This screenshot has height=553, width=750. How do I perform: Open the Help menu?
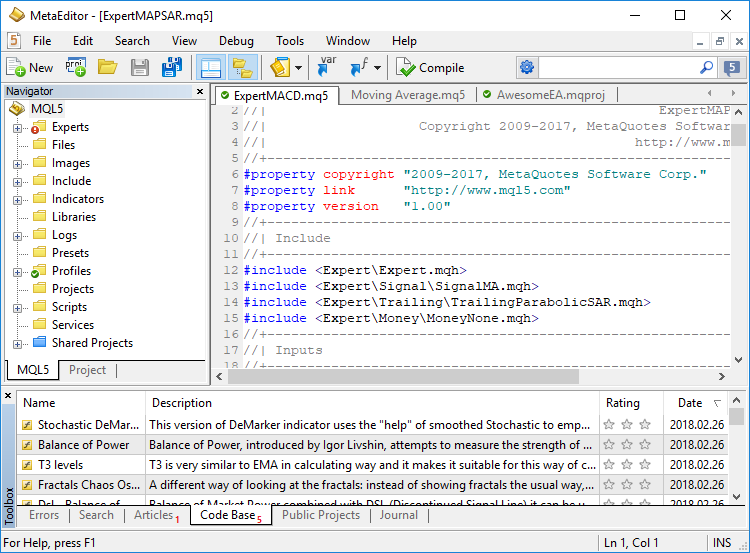404,41
